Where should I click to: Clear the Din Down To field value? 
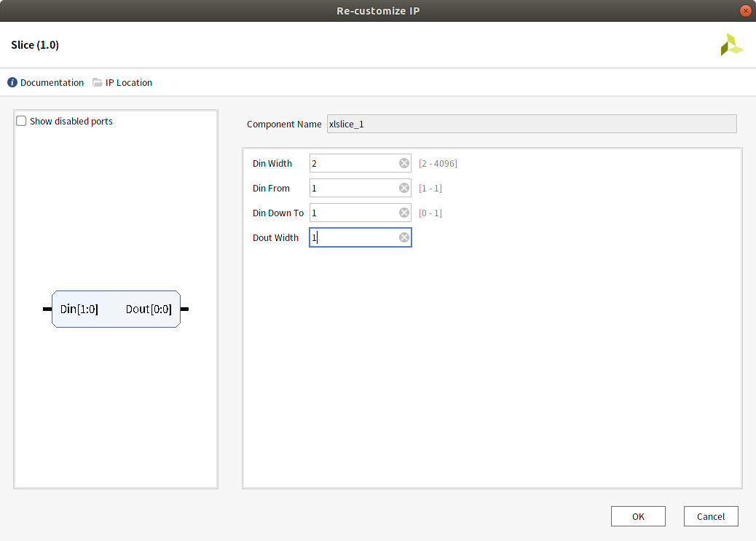(404, 213)
